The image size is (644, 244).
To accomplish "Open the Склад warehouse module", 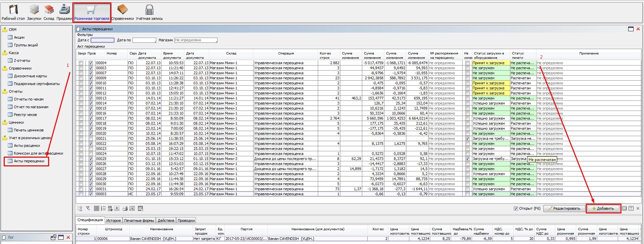I will point(49,12).
